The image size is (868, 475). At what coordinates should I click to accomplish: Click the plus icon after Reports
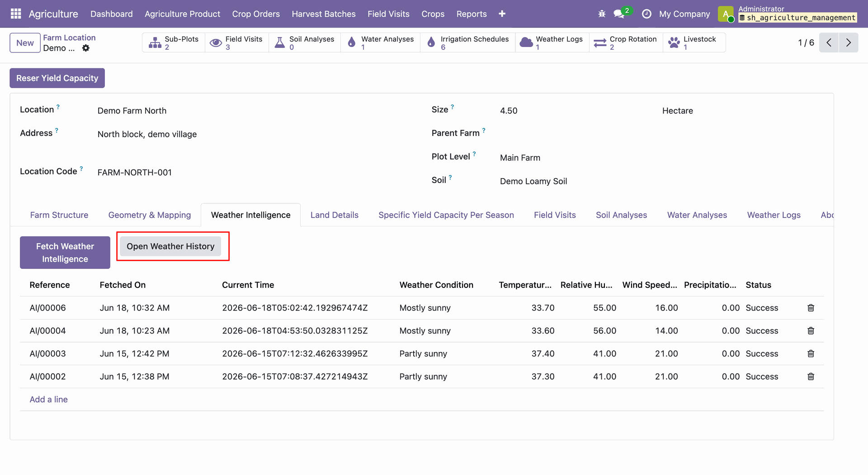(x=502, y=14)
